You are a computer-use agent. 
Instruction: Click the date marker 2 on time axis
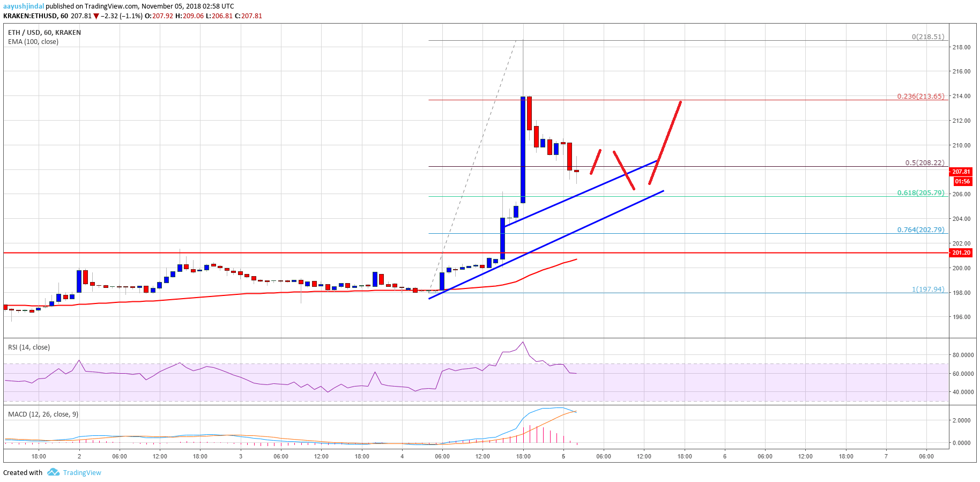(x=79, y=456)
